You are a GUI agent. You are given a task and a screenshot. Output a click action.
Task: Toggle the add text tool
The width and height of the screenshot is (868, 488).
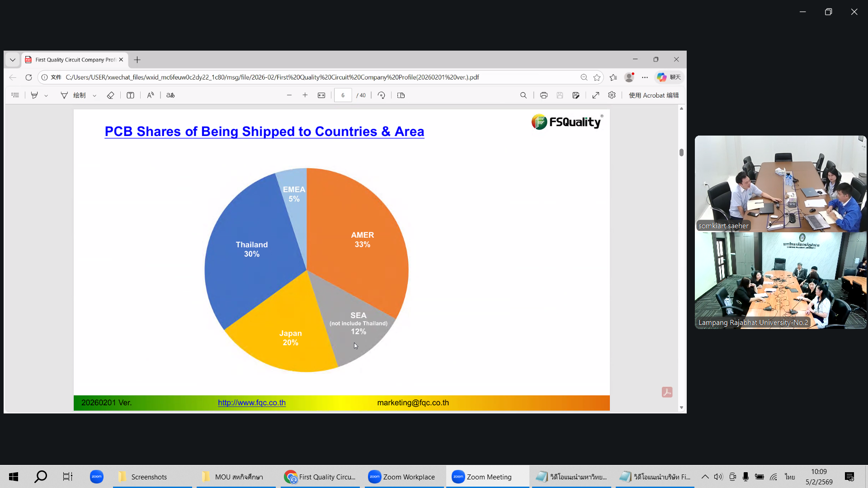[x=130, y=95]
